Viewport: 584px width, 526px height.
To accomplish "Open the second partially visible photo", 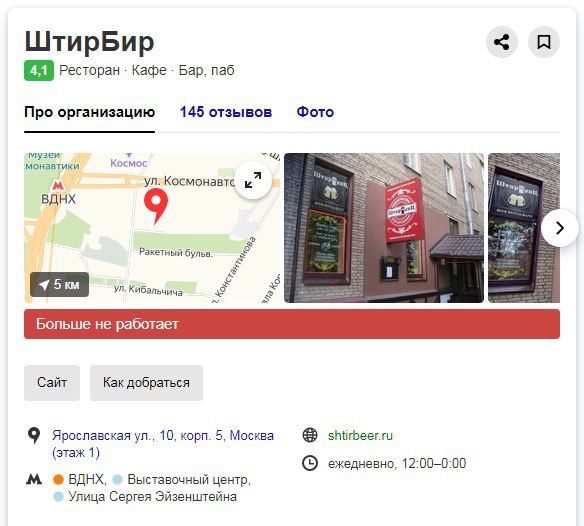I will click(524, 228).
